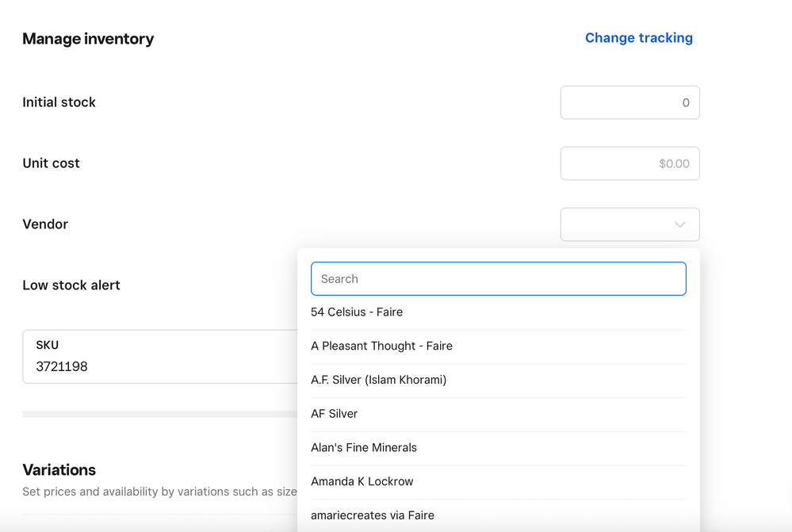This screenshot has height=532, width=792.
Task: Choose Alan's Fine Minerals from list
Action: (363, 448)
